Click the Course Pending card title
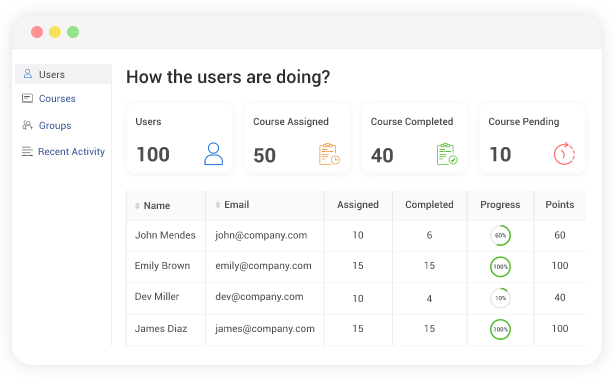614x380 pixels. click(x=524, y=122)
